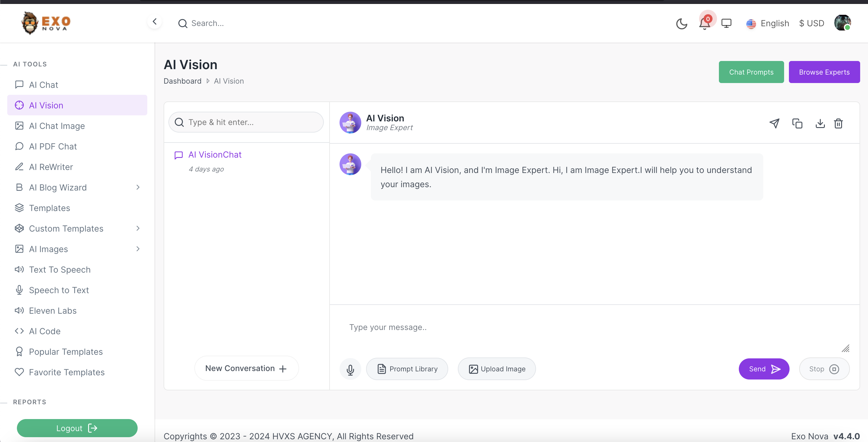
Task: Open AI PDF Chat from sidebar
Action: point(53,146)
